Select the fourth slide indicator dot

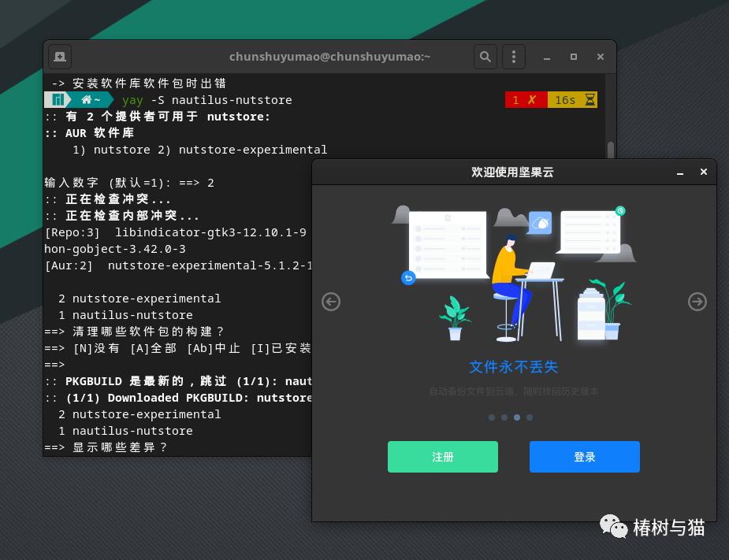click(x=530, y=417)
